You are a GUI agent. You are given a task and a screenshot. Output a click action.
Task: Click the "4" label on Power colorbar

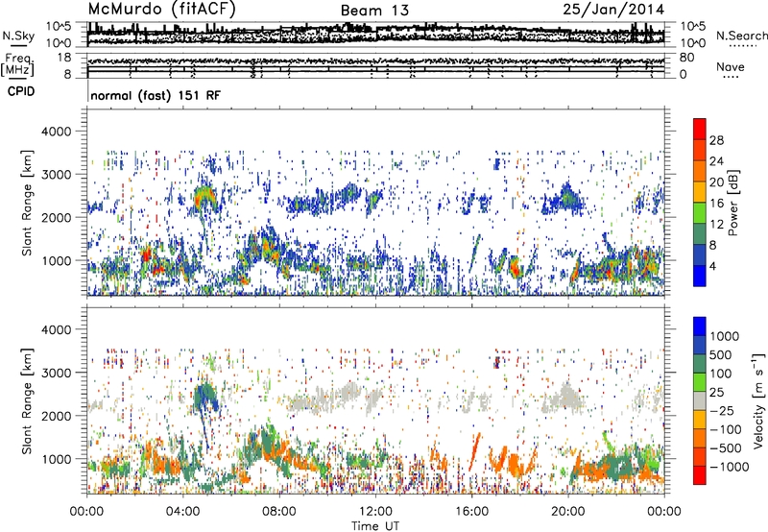[712, 266]
